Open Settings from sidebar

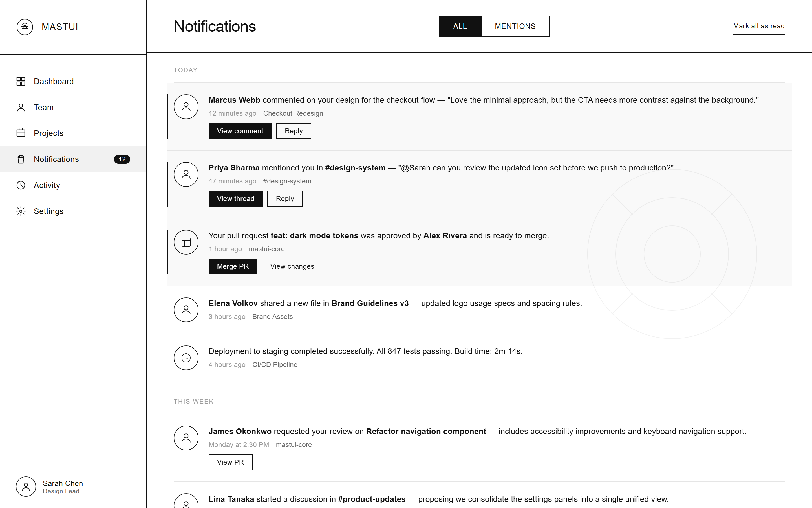[73, 211]
